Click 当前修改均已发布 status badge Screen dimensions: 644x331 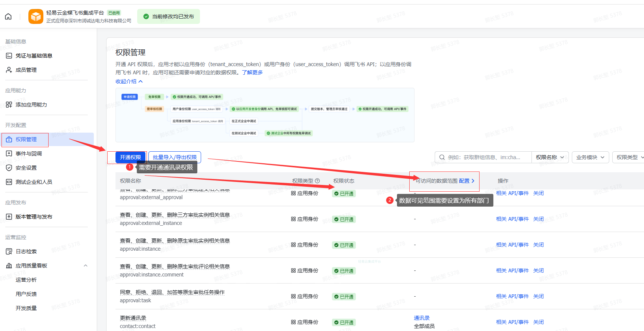point(169,16)
